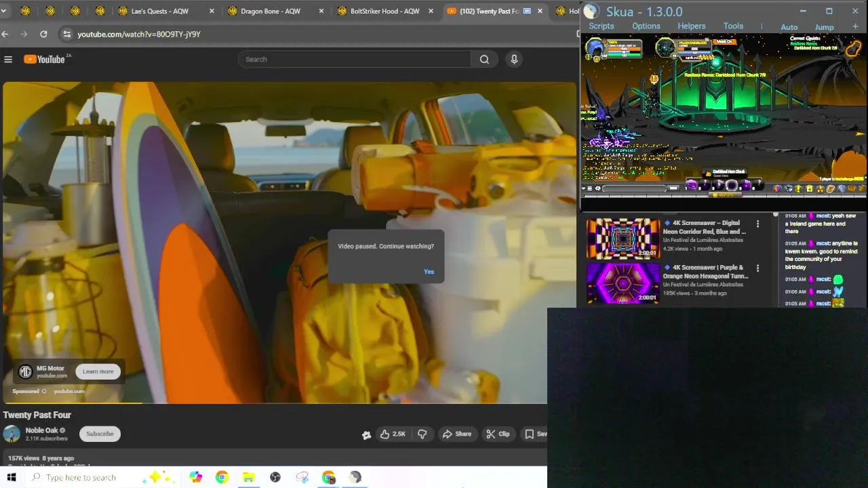Click the player portrait in the game
This screenshot has height=488, width=868.
(595, 48)
